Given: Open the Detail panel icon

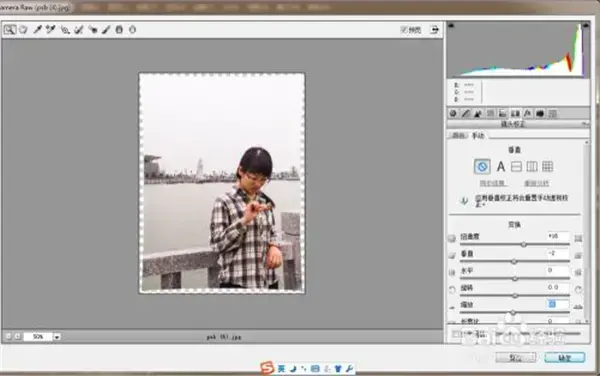Looking at the screenshot, I should 478,113.
